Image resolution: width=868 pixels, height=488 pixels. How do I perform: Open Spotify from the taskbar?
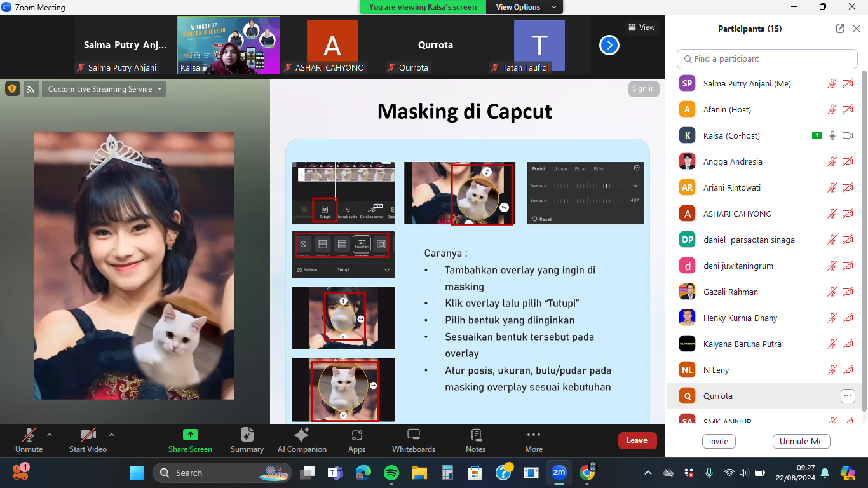[x=391, y=473]
